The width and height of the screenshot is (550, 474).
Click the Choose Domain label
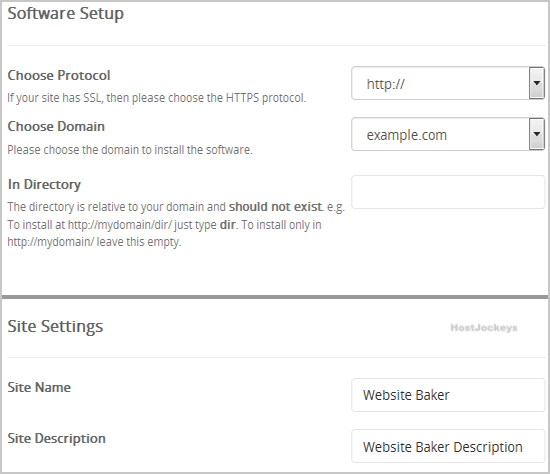[56, 126]
